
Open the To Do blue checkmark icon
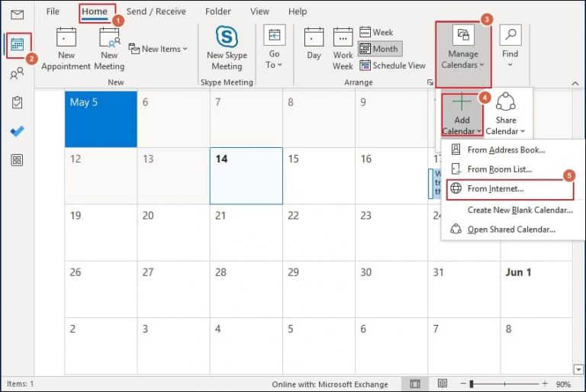[x=18, y=131]
